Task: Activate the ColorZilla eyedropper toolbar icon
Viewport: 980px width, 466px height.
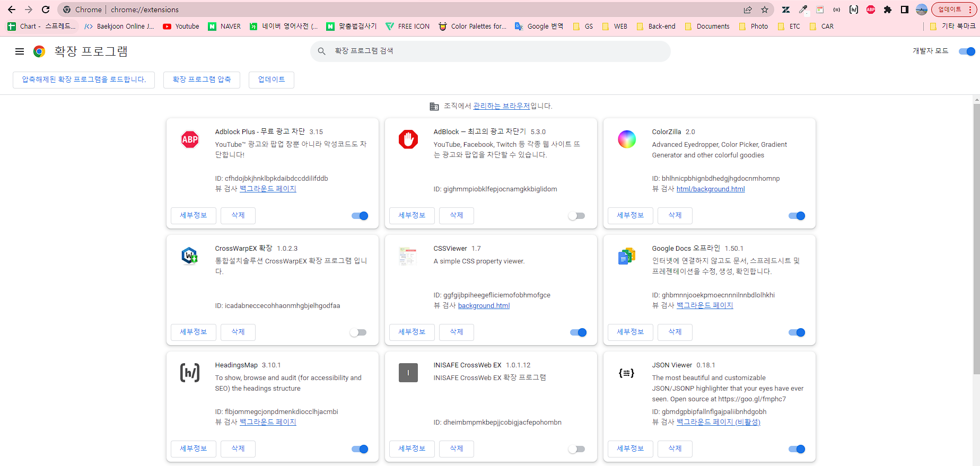Action: 803,10
